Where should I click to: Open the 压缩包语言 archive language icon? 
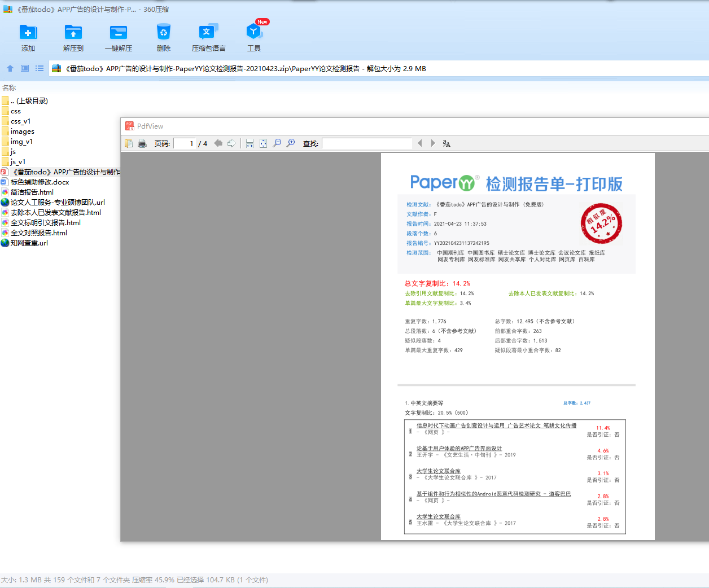pyautogui.click(x=208, y=32)
